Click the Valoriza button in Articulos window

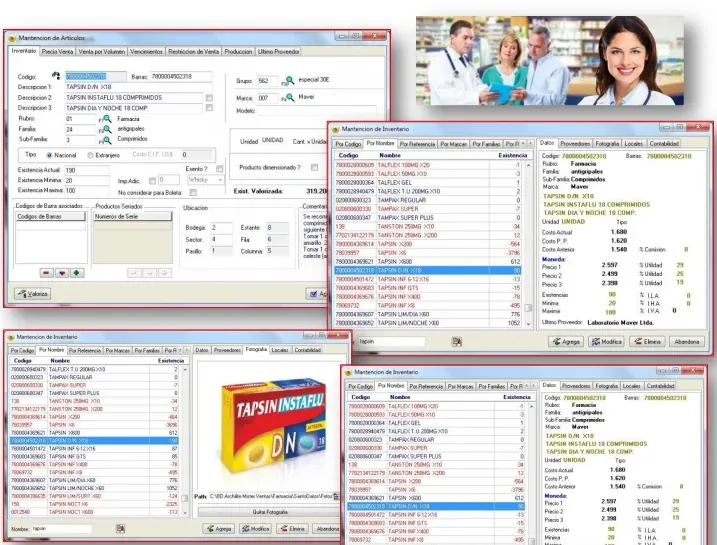[x=32, y=294]
